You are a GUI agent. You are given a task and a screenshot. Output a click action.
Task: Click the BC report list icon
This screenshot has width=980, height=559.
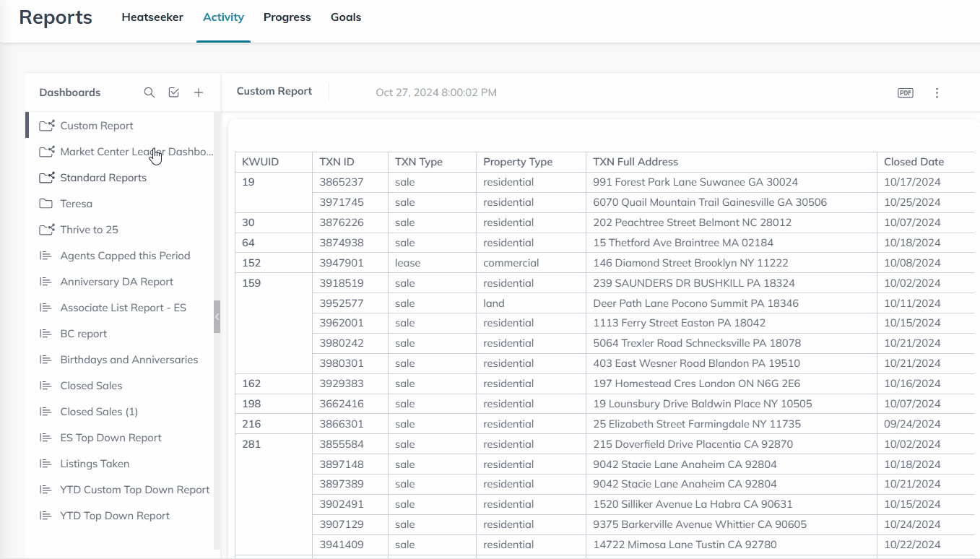tap(46, 334)
